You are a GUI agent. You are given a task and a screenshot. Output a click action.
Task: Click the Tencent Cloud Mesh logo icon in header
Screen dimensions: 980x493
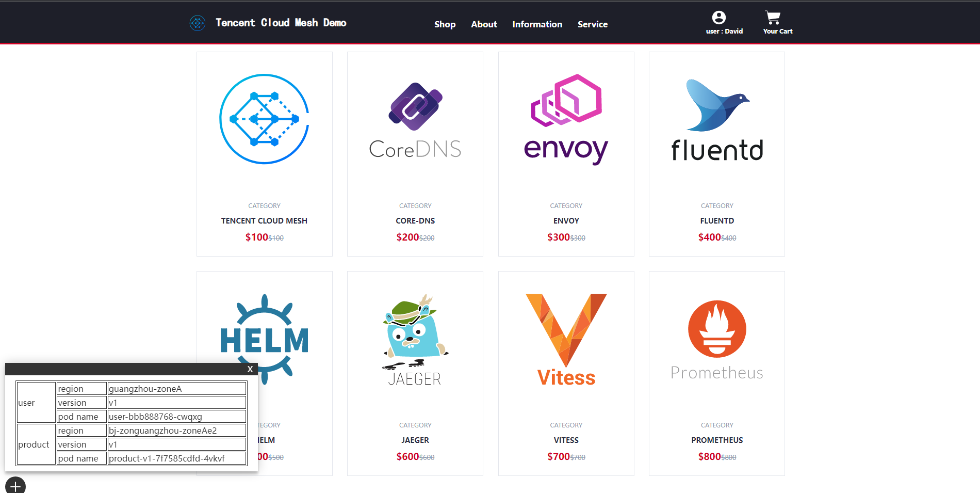198,23
